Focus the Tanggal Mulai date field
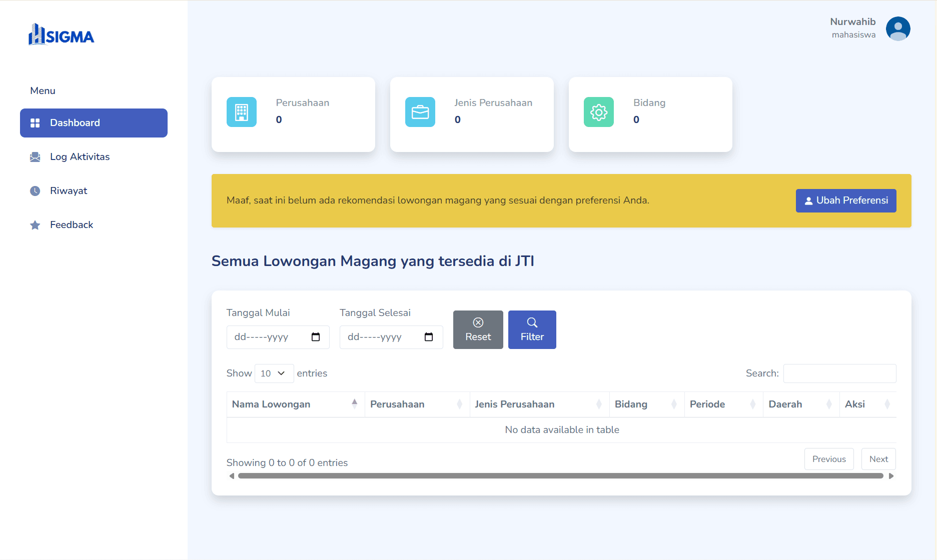The height and width of the screenshot is (560, 937). (x=278, y=337)
